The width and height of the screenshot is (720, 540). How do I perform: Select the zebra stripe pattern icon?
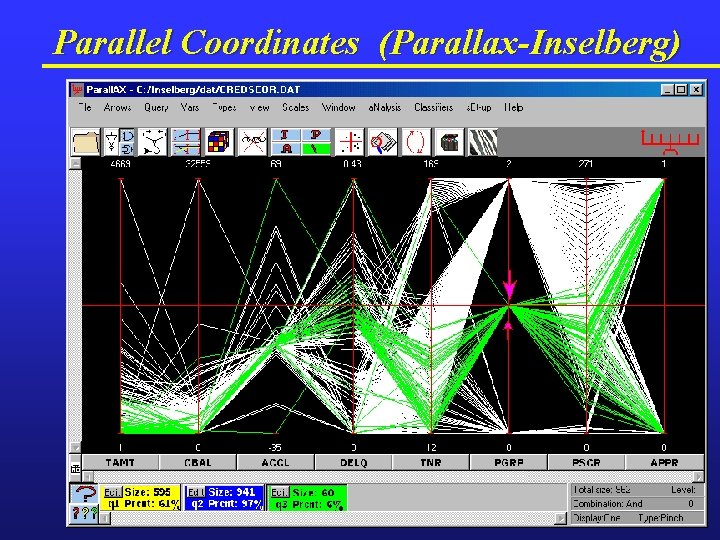(482, 142)
